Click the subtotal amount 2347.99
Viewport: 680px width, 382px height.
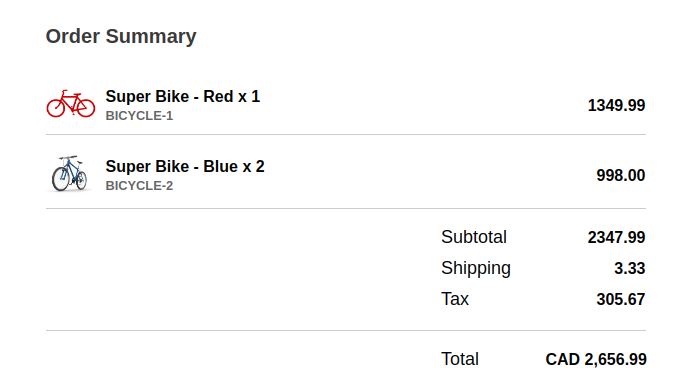(616, 237)
